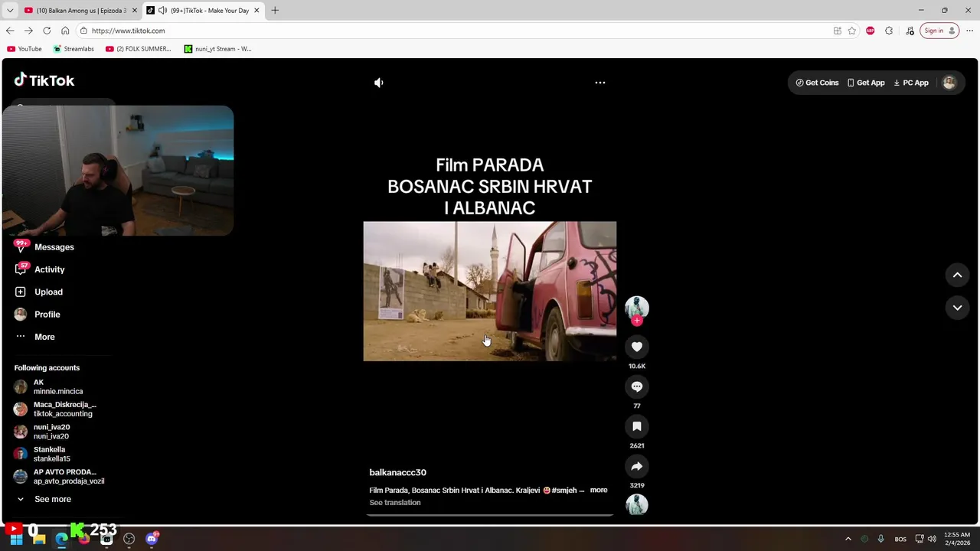Open Messages in the sidebar
Viewport: 980px width, 551px height.
(54, 247)
